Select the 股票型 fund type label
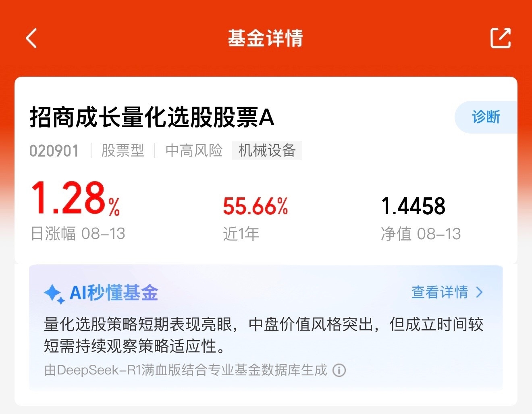 click(123, 151)
